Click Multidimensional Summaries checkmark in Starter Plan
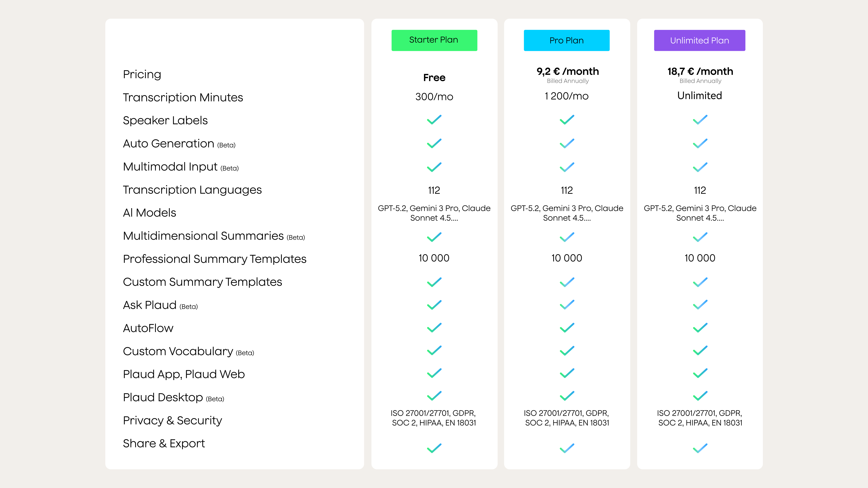This screenshot has height=488, width=868. tap(434, 237)
